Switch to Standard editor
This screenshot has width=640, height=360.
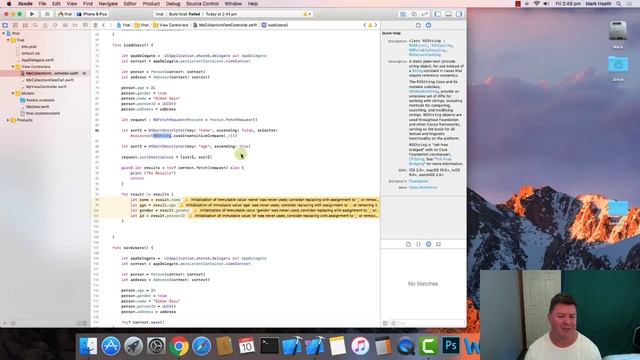403,14
